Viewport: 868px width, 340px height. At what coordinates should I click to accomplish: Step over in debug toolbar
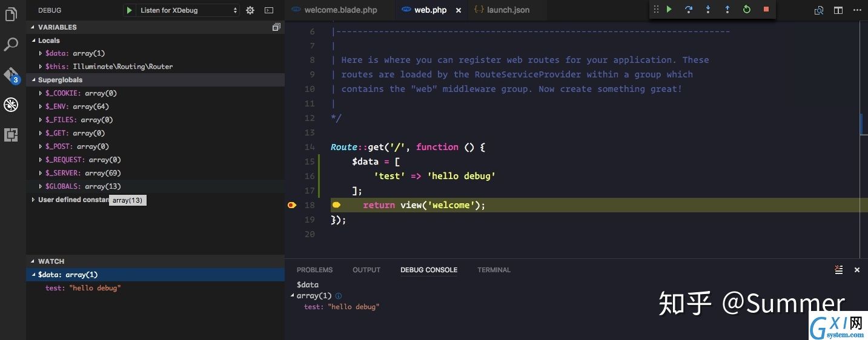pyautogui.click(x=689, y=9)
